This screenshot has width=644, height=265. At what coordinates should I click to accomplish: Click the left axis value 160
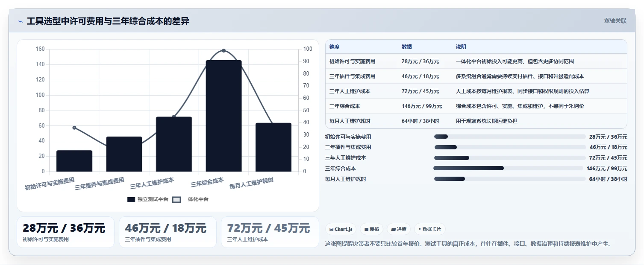(40, 49)
